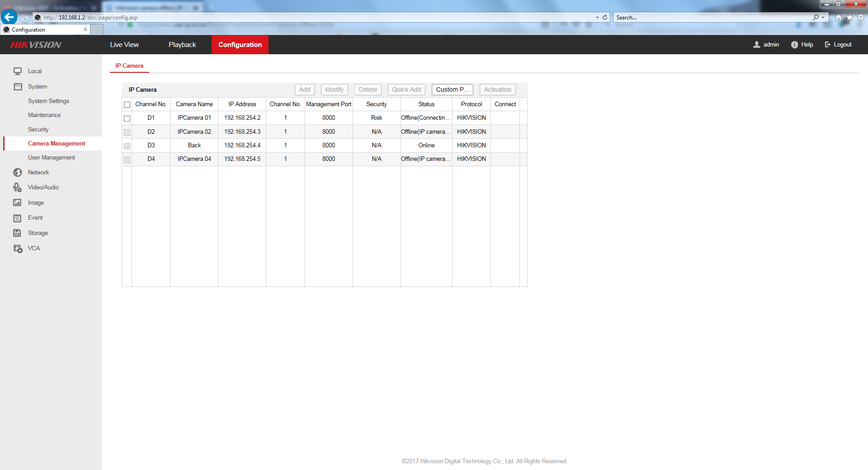The width and height of the screenshot is (868, 470).
Task: Open the address bar history dropdown arrow
Action: point(597,18)
